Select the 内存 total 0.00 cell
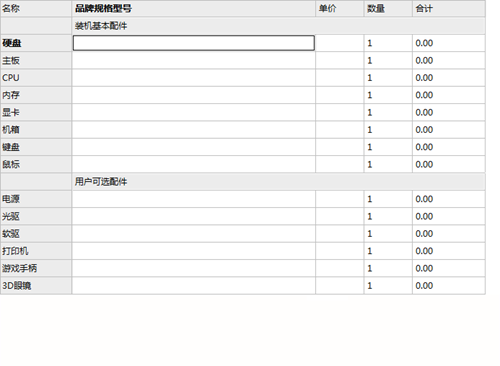 click(449, 95)
